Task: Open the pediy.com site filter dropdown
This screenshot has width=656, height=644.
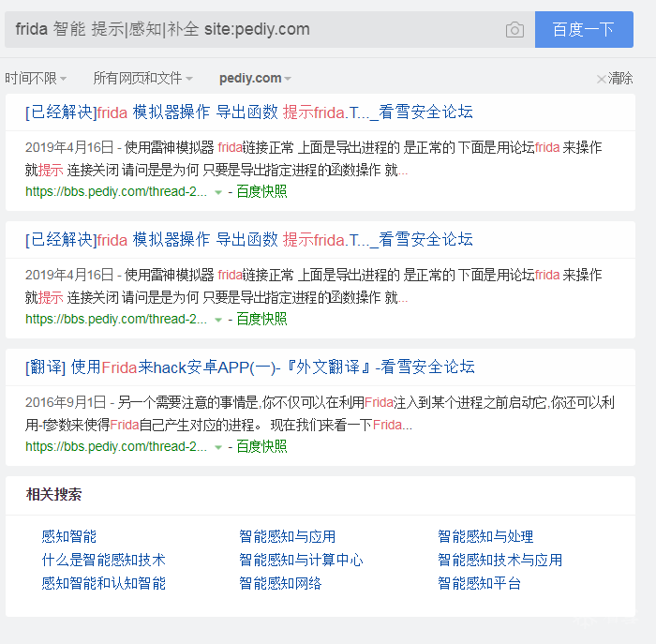Action: click(255, 78)
